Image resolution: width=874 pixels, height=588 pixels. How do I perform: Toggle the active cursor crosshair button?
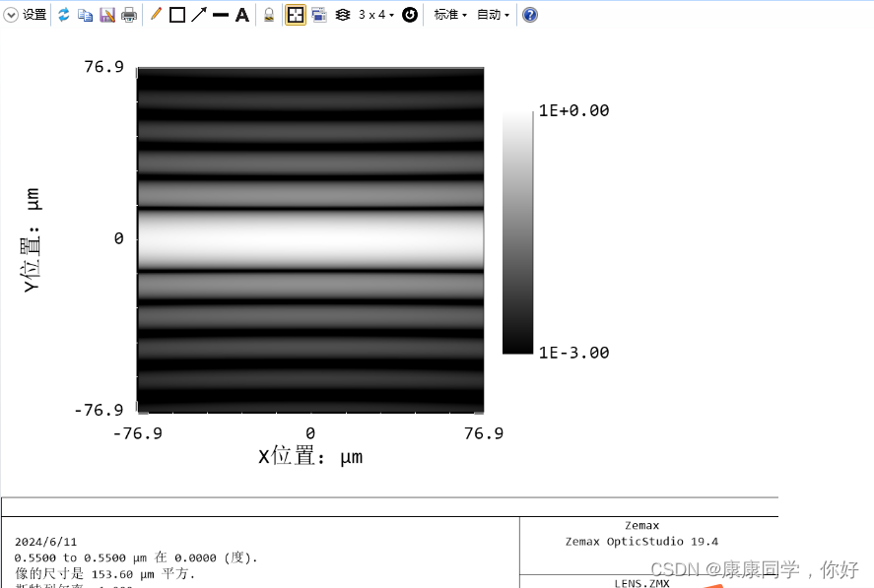296,15
